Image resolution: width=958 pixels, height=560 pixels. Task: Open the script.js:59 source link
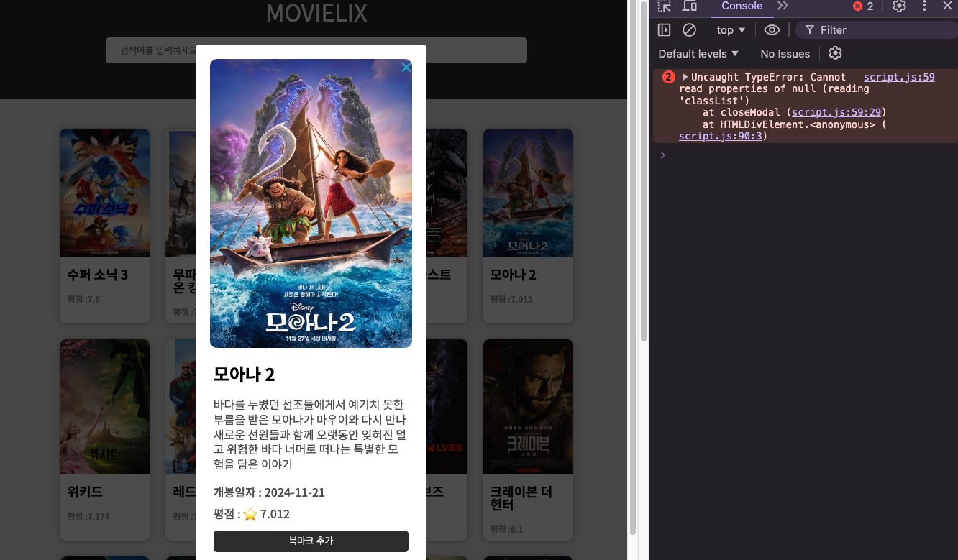click(x=899, y=77)
